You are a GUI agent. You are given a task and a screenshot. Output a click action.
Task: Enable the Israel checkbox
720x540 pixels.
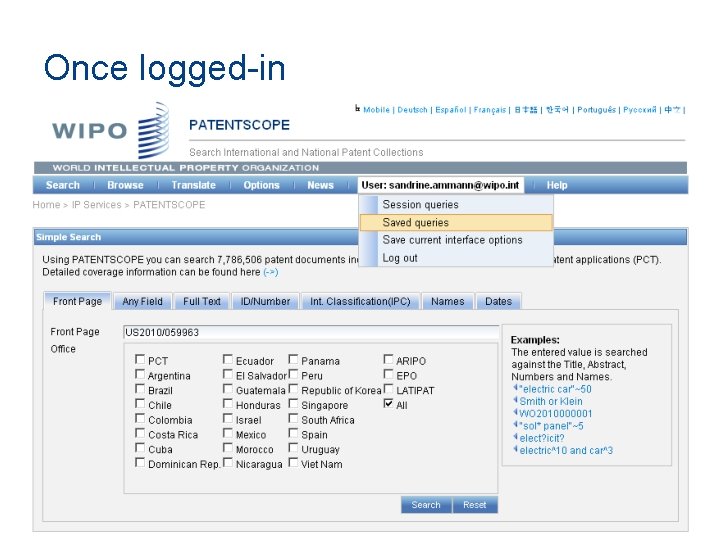pos(228,418)
